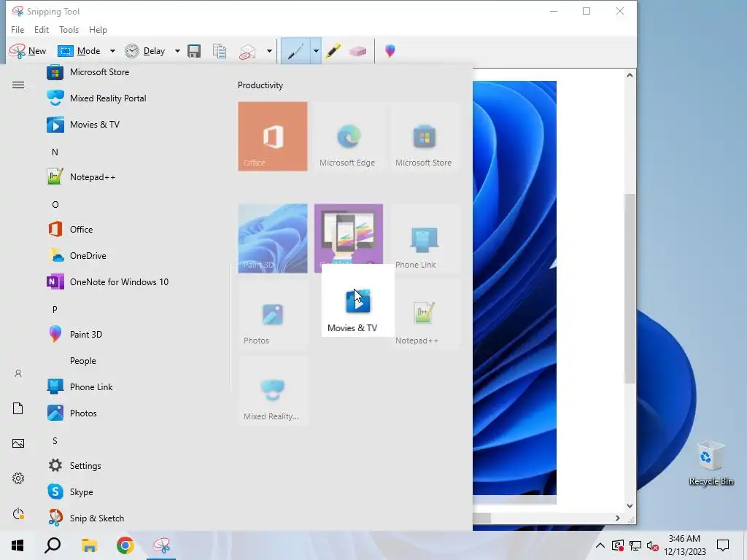This screenshot has width=747, height=560.
Task: Open the Photos tile
Action: pos(273,314)
